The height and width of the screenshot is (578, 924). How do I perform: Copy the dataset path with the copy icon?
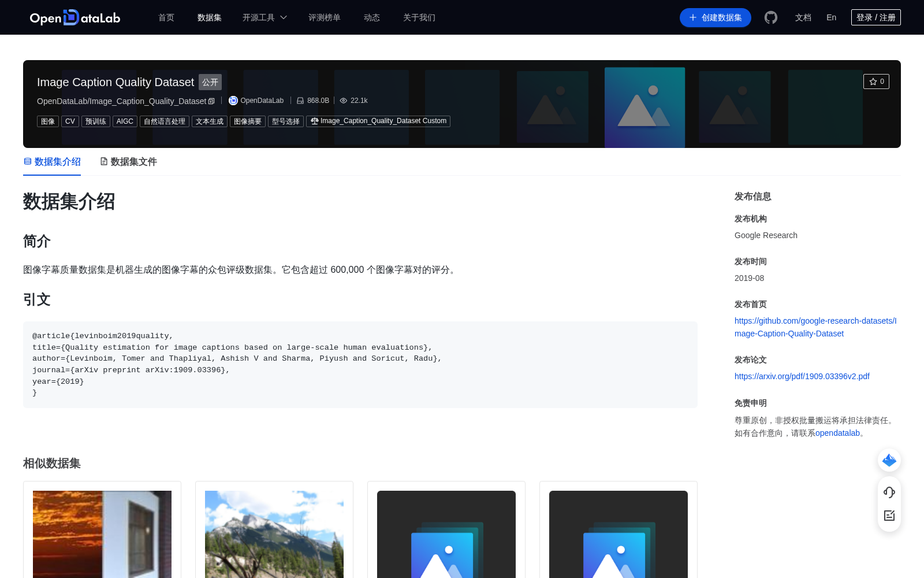pos(211,101)
